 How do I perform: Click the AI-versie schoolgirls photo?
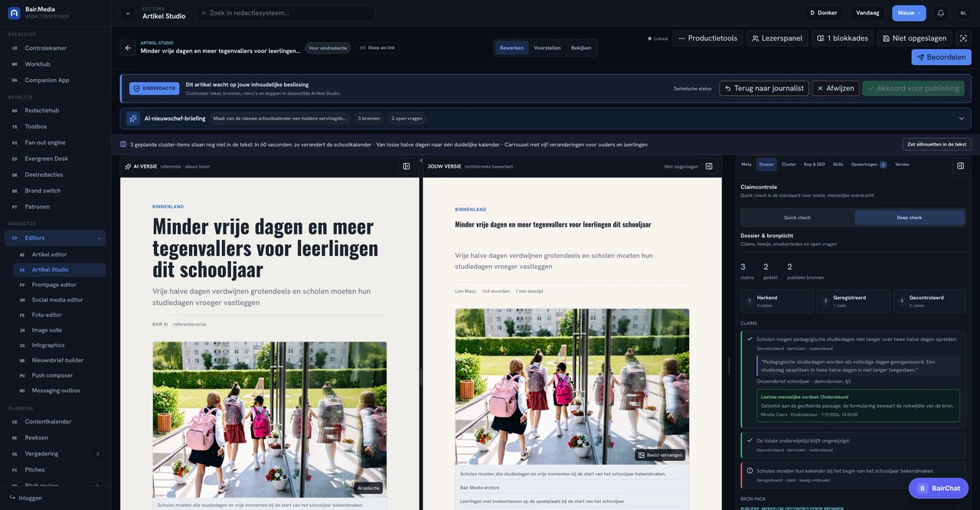click(x=269, y=420)
